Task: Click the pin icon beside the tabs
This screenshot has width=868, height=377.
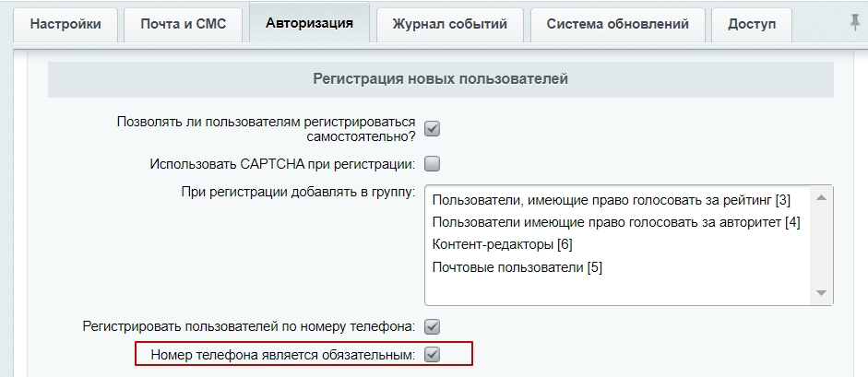Action: click(x=856, y=22)
